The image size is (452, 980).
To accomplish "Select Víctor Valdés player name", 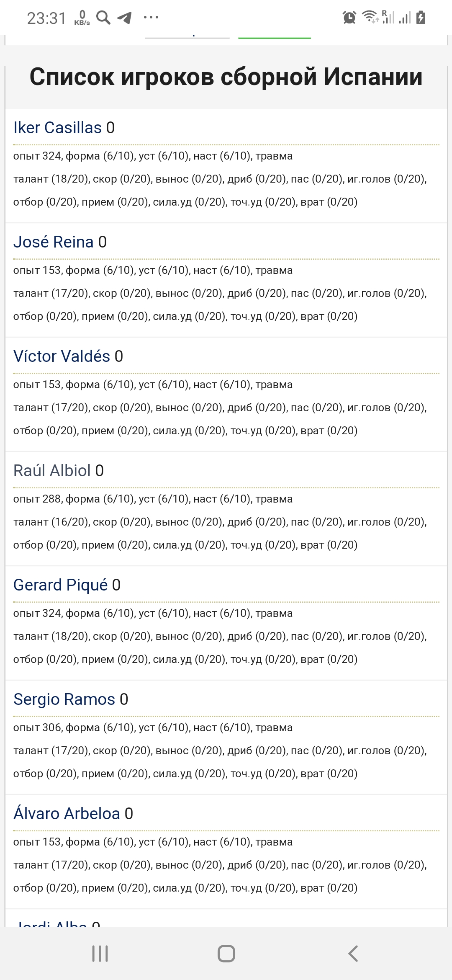I will pyautogui.click(x=62, y=356).
